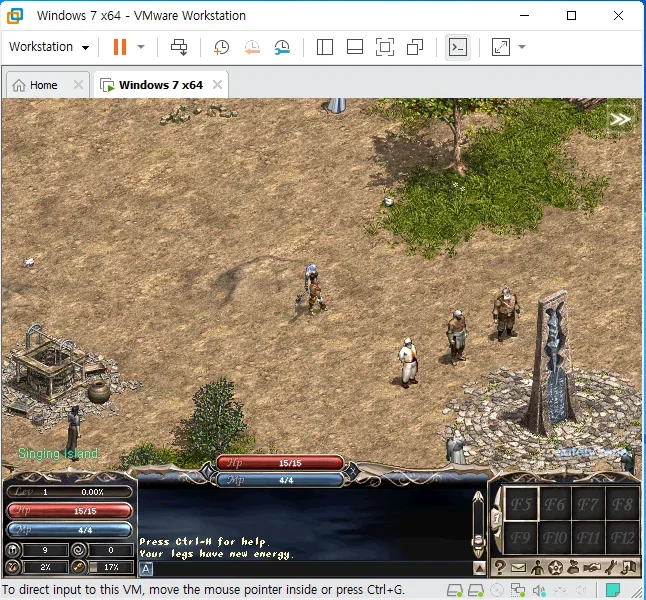Enter full screen mode icon
This screenshot has height=600, width=646.
pos(385,47)
